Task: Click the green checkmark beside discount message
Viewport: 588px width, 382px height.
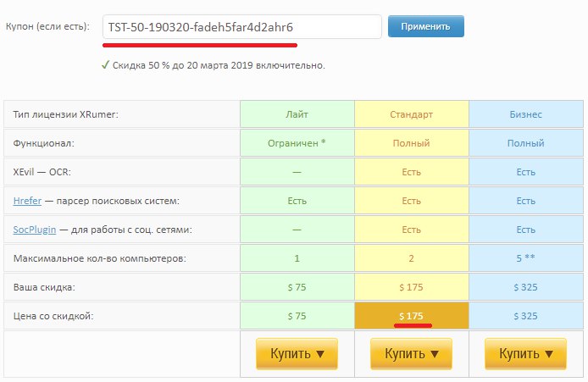Action: pos(105,65)
